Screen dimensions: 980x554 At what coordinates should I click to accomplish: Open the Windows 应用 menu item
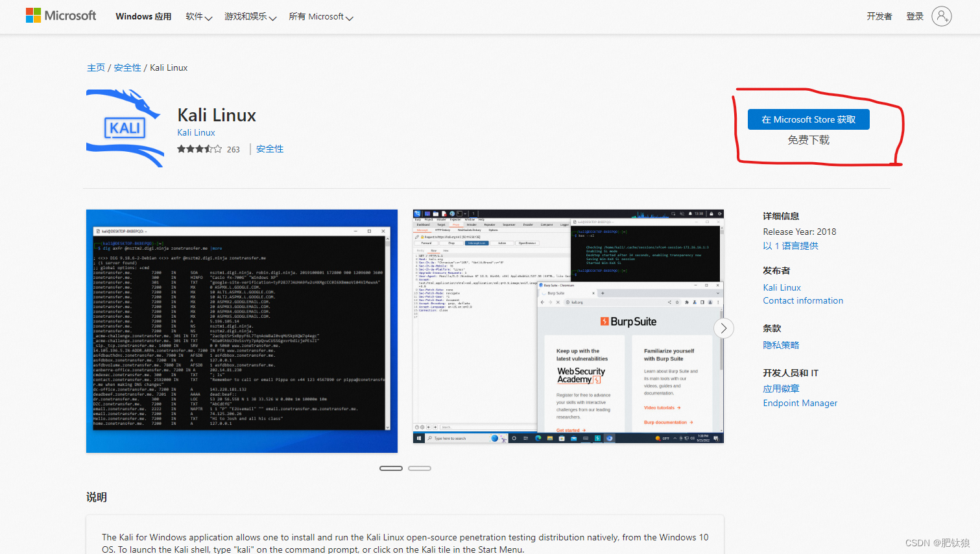click(143, 16)
